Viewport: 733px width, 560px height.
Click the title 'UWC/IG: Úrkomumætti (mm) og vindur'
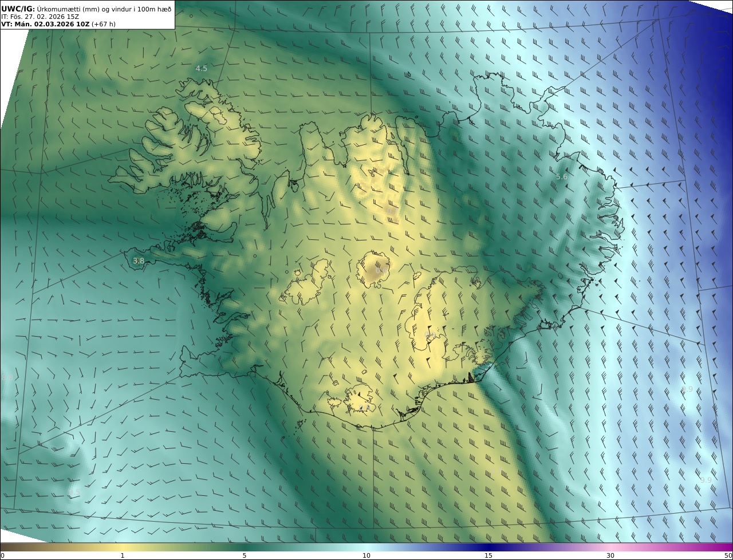86,9
